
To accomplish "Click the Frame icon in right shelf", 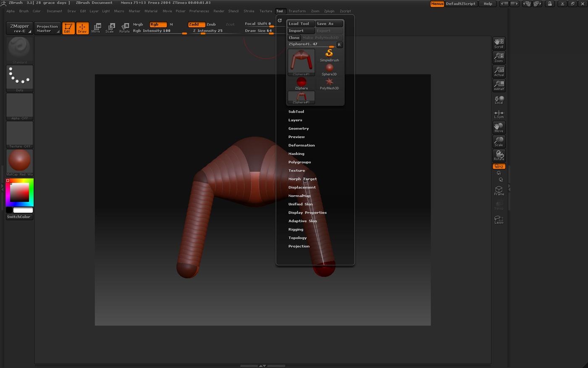I will [x=499, y=191].
